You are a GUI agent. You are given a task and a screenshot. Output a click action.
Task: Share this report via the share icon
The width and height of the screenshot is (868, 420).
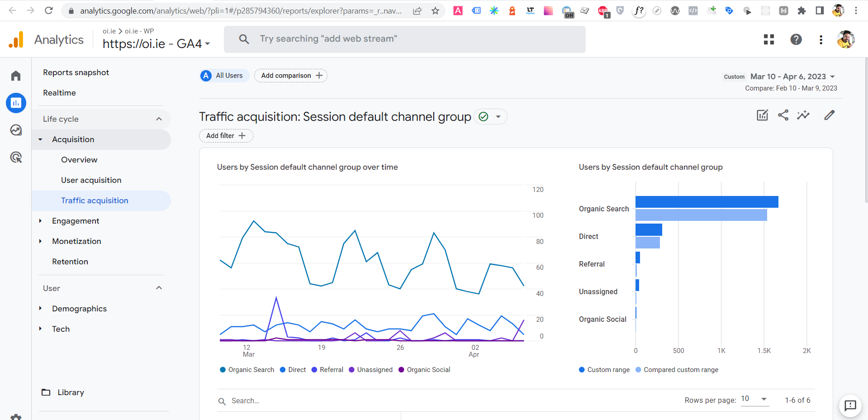coord(783,115)
